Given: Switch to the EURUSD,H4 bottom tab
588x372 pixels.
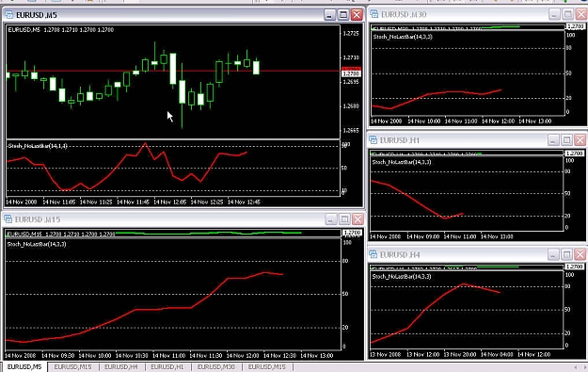Looking at the screenshot, I should [x=121, y=366].
